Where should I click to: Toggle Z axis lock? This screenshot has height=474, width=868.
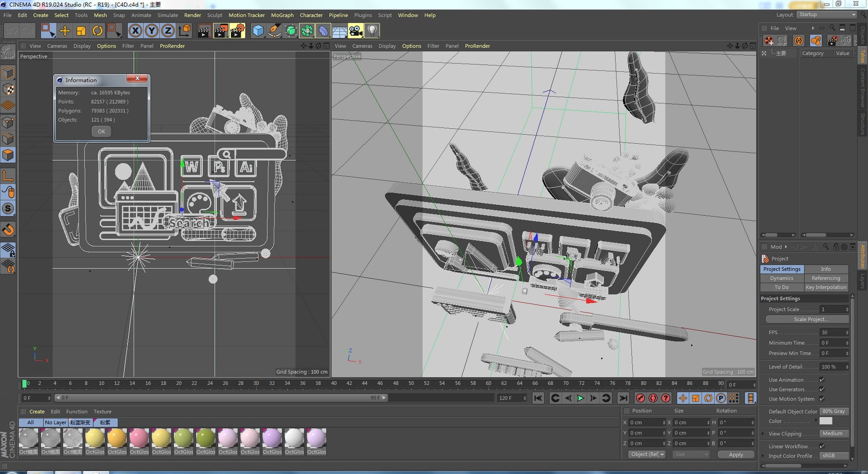click(x=168, y=31)
